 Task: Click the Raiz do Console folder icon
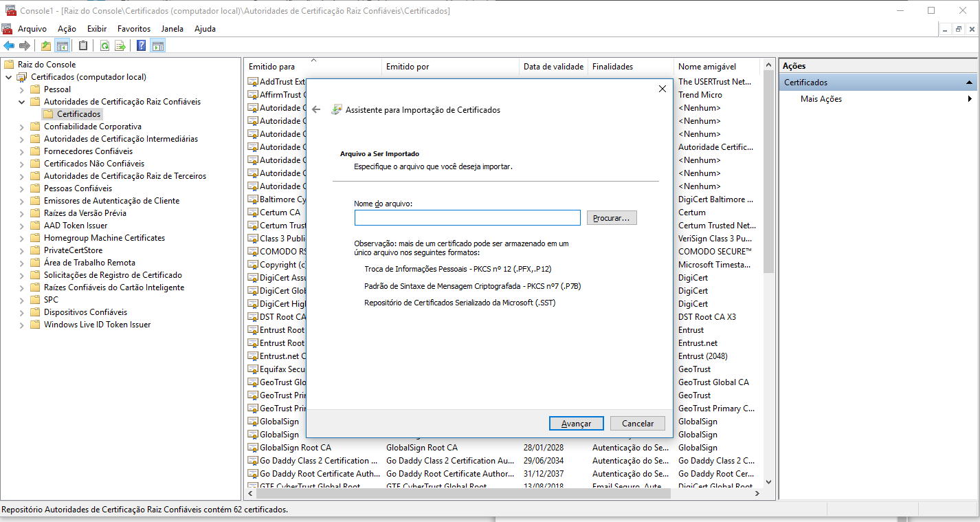coord(9,65)
